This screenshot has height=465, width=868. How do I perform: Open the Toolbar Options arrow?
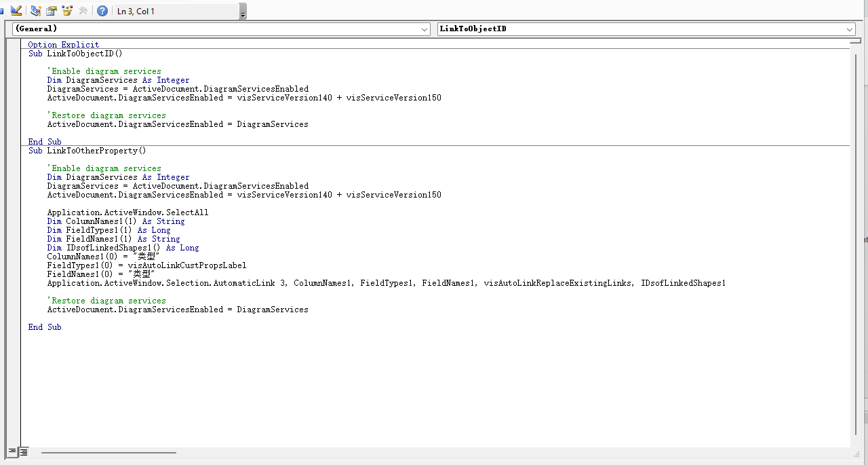(x=243, y=12)
